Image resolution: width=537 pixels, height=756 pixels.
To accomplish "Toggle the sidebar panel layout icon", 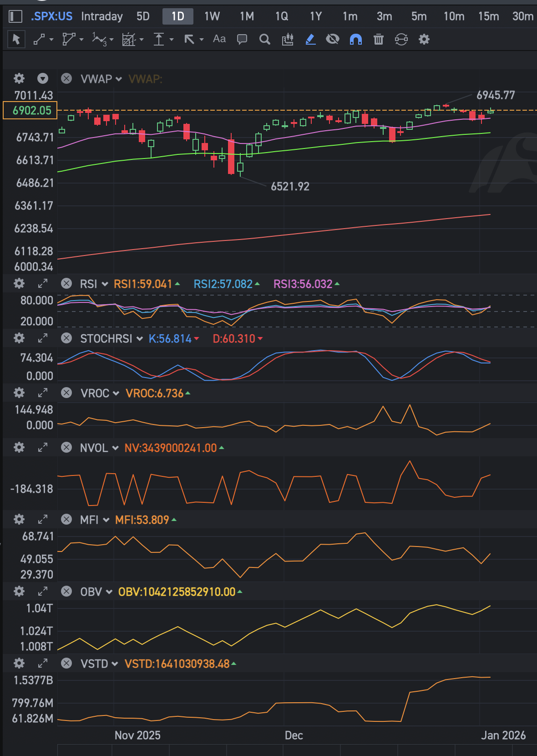I will coord(15,17).
